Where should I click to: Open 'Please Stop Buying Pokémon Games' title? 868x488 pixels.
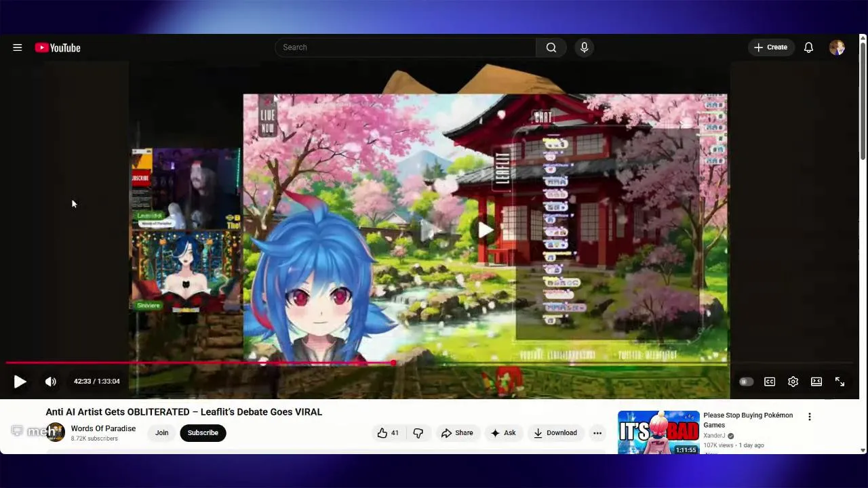pos(748,420)
